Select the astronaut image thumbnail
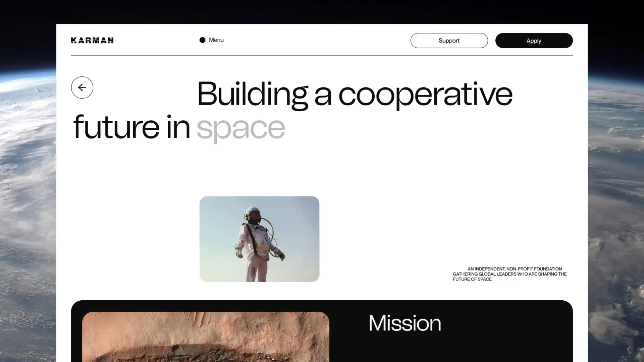 tap(259, 239)
